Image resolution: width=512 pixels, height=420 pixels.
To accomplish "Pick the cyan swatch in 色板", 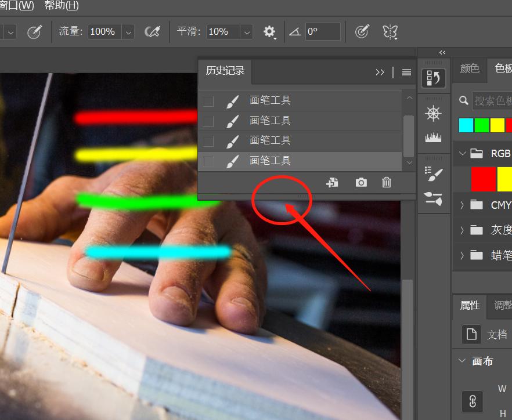I will point(466,125).
